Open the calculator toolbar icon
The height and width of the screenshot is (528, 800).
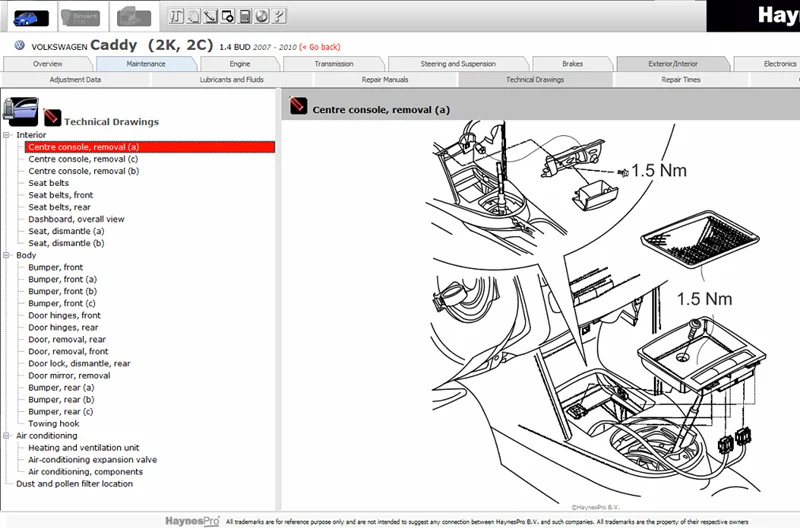coord(245,16)
